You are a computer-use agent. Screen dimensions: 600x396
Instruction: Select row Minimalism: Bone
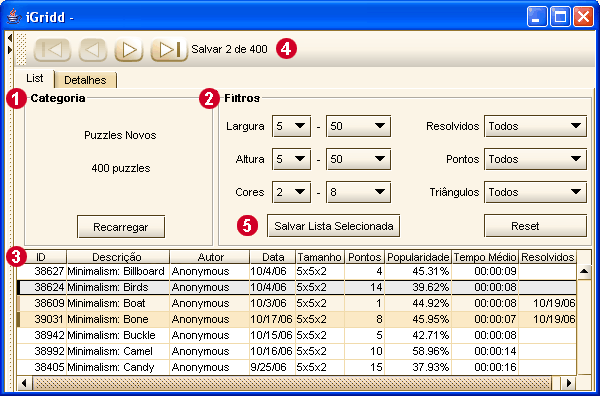click(x=297, y=319)
